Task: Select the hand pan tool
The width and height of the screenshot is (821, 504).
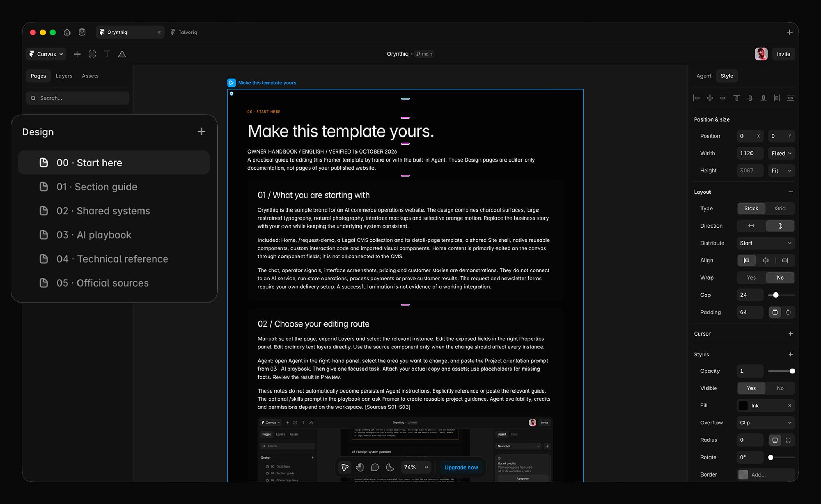Action: [x=360, y=467]
